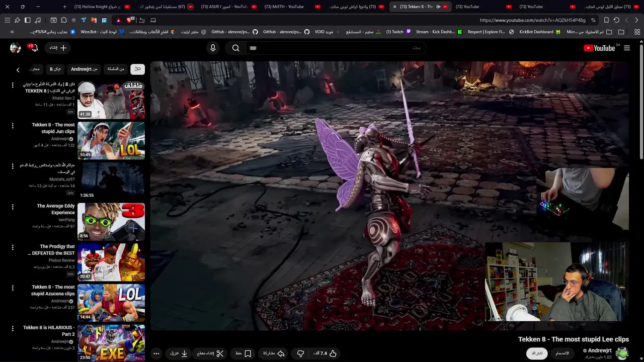Click Join (الانضمام) button
The height and width of the screenshot is (362, 644).
[x=562, y=353]
